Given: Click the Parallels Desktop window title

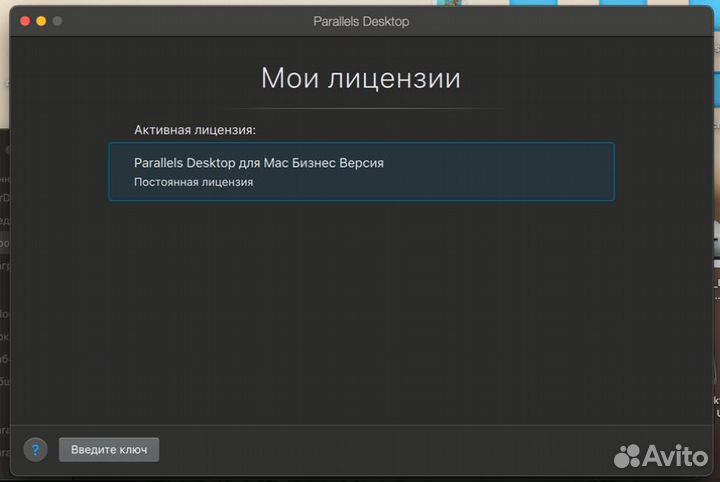Looking at the screenshot, I should tap(361, 22).
